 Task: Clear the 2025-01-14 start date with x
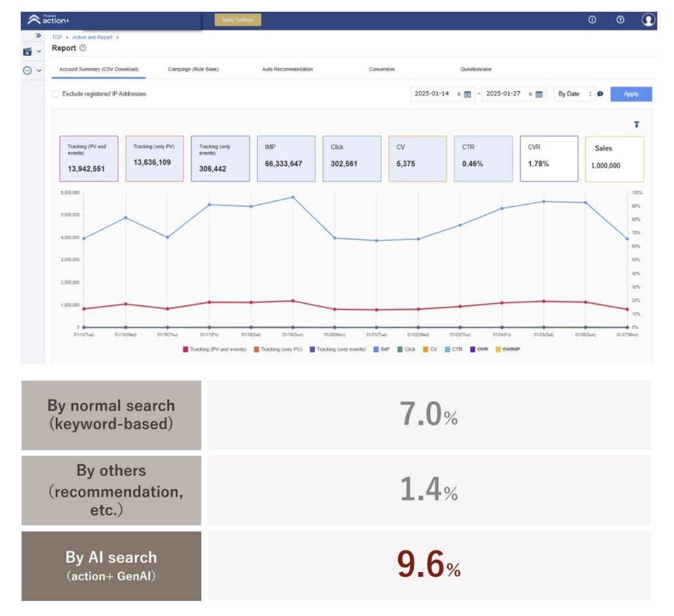click(459, 94)
